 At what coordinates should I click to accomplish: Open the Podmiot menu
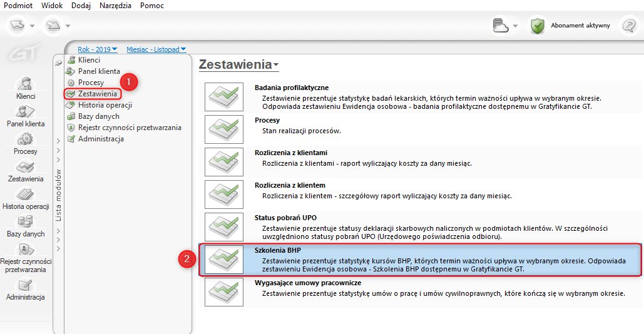[18, 6]
